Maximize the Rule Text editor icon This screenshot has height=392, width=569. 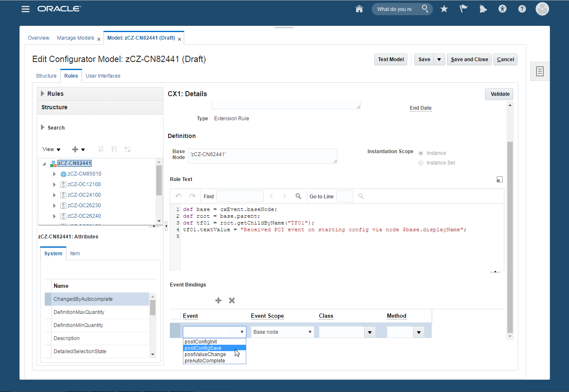[x=499, y=179]
